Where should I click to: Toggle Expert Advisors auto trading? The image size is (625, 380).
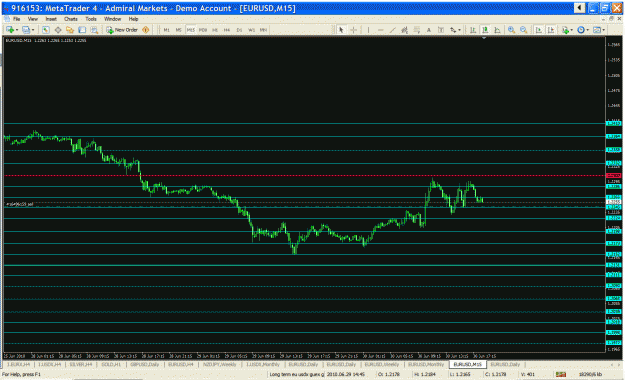point(145,30)
